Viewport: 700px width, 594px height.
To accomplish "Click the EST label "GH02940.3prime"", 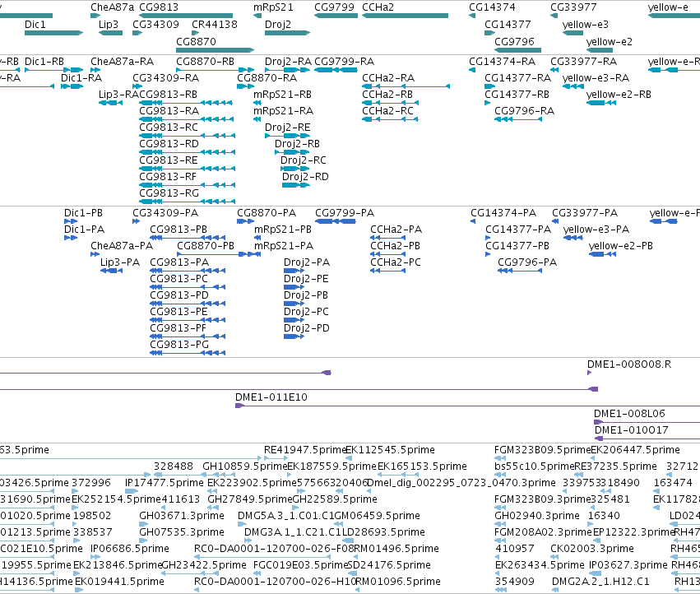I will pyautogui.click(x=537, y=516).
